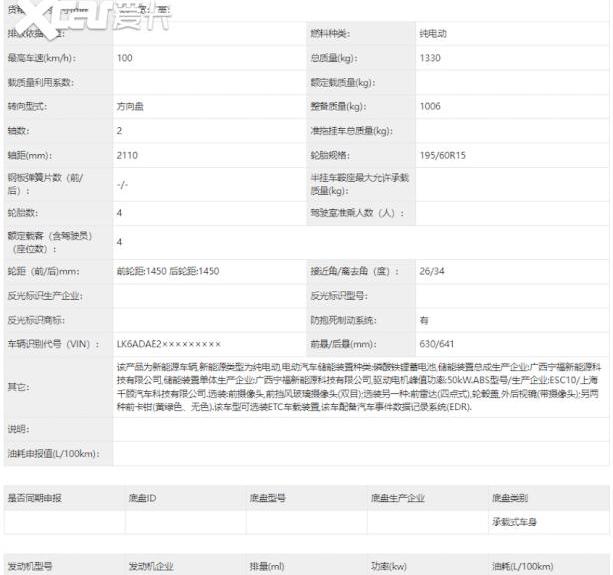This screenshot has width=613, height=575.
Task: Select approach/departure angle value 26/34
Action: coord(432,271)
